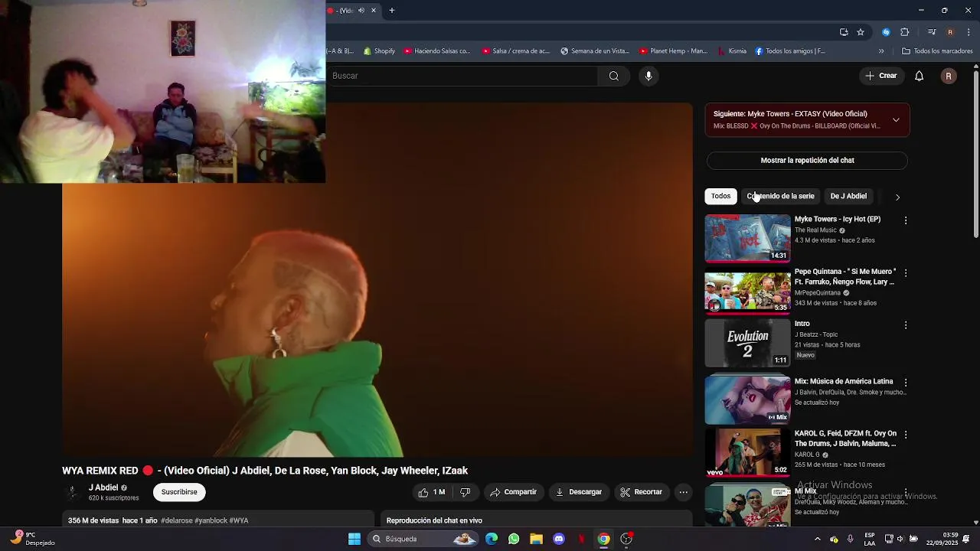
Task: Expand hidden bookmarks chevron
Action: [881, 51]
